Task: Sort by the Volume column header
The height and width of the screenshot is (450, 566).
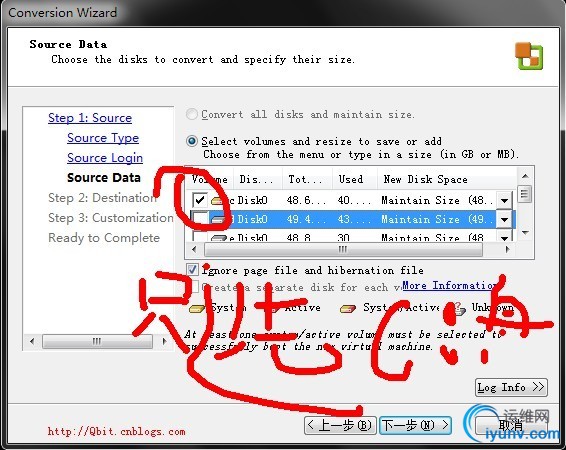Action: click(x=209, y=179)
